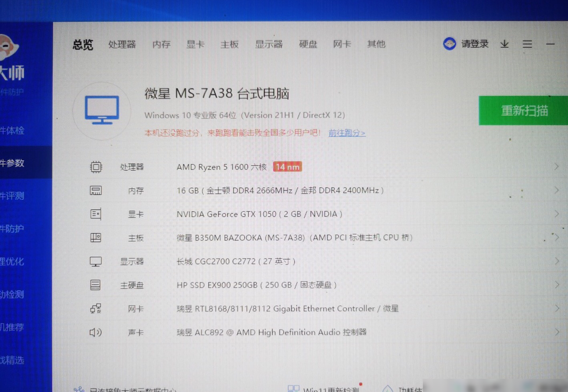Screen dimensions: 568x392
Task: Click the monitor icon in 显示器 row
Action: (96, 261)
